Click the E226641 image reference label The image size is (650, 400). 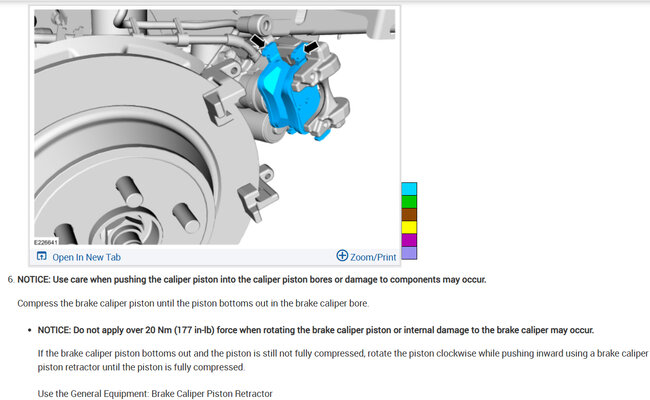coord(46,242)
